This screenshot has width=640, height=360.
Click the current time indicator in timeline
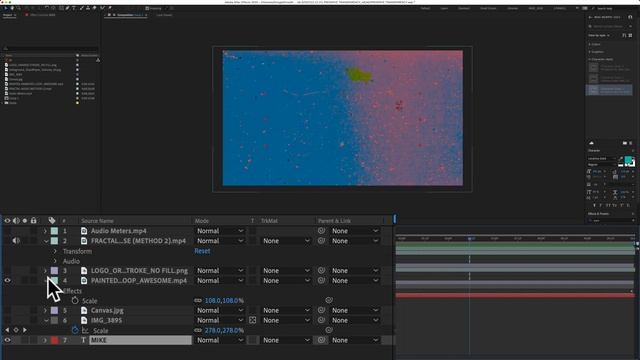pos(470,238)
